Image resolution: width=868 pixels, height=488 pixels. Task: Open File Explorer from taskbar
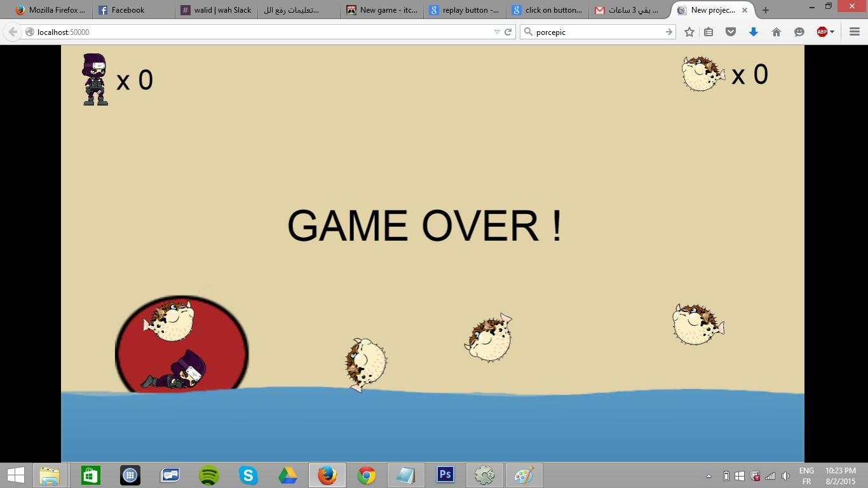50,475
